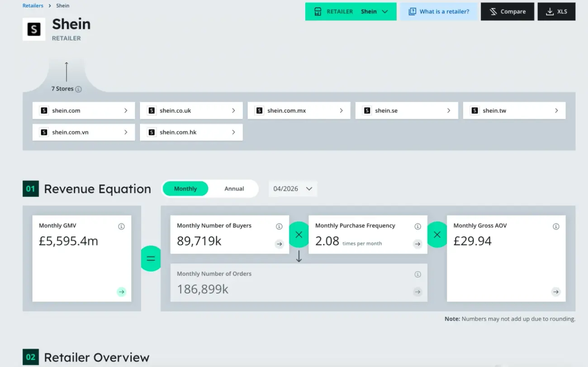Image resolution: width=588 pixels, height=367 pixels.
Task: Open info for Monthly Gross AOV
Action: click(x=556, y=226)
